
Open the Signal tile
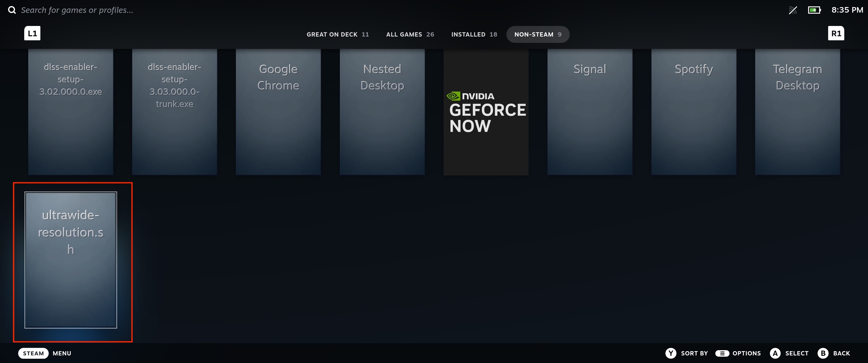(x=590, y=112)
